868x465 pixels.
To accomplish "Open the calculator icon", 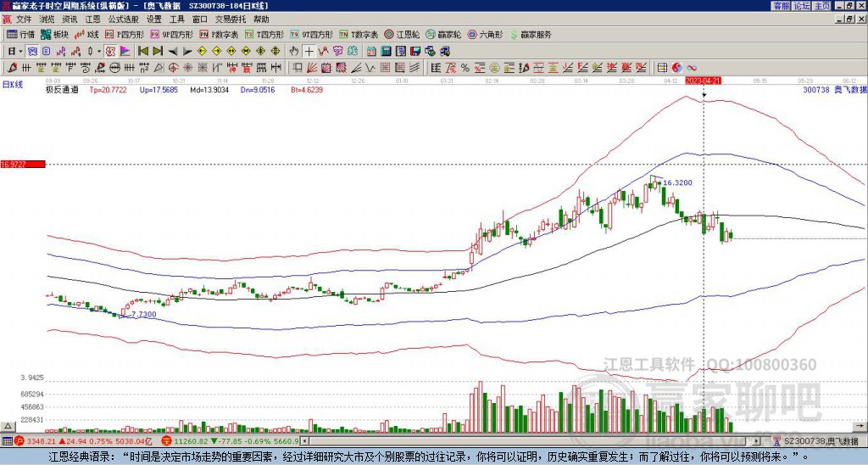I will [386, 52].
